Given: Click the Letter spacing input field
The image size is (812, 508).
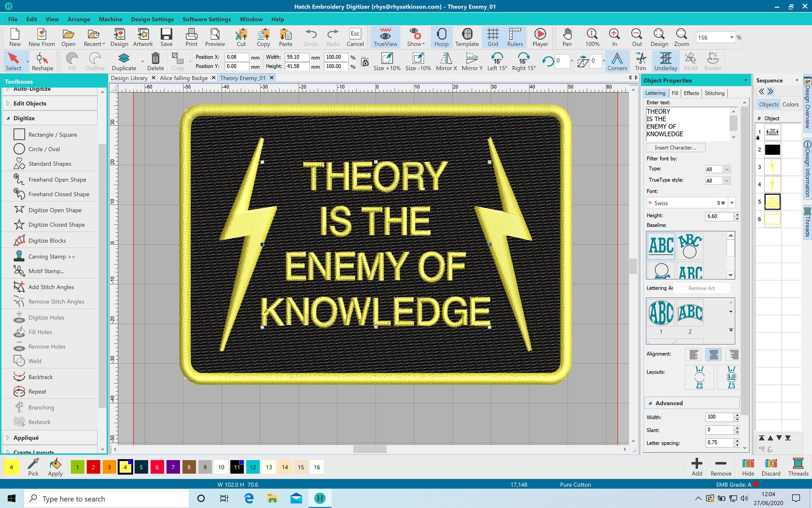Looking at the screenshot, I should point(719,443).
